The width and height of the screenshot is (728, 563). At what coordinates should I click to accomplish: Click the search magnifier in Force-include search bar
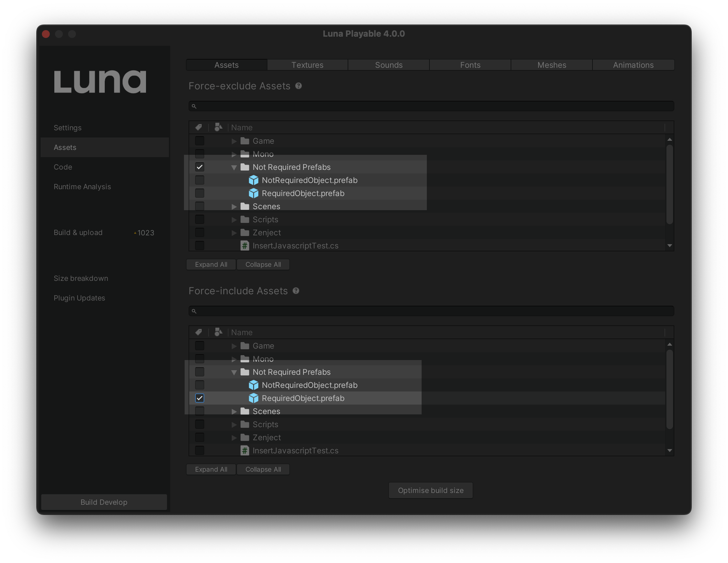point(194,311)
